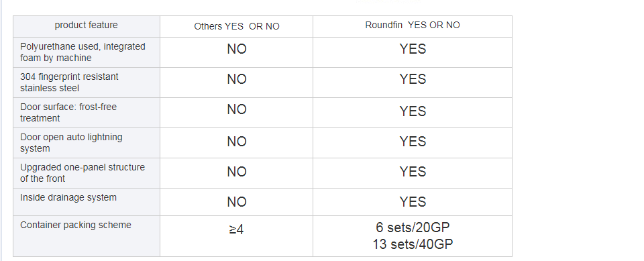644x261 pixels.
Task: Click "Polyurethane used, integrated foam by machine" text
Action: [83, 52]
